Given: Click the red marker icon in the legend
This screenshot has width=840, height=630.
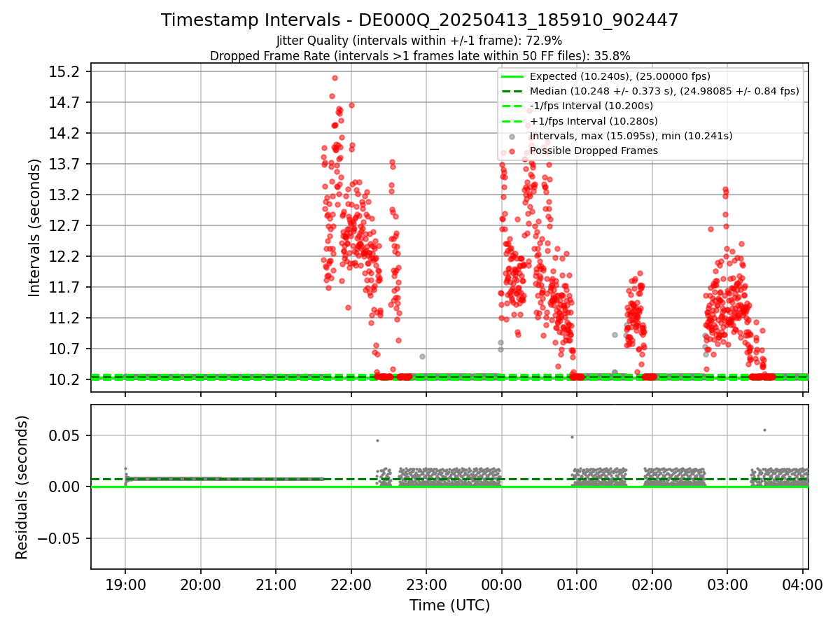Looking at the screenshot, I should 512,151.
